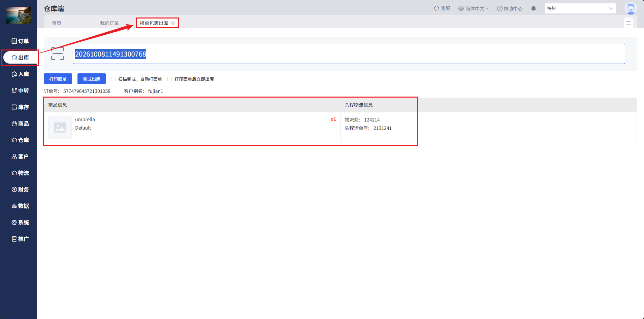Open the 入库 (Inbound) sidebar menu

(20, 74)
